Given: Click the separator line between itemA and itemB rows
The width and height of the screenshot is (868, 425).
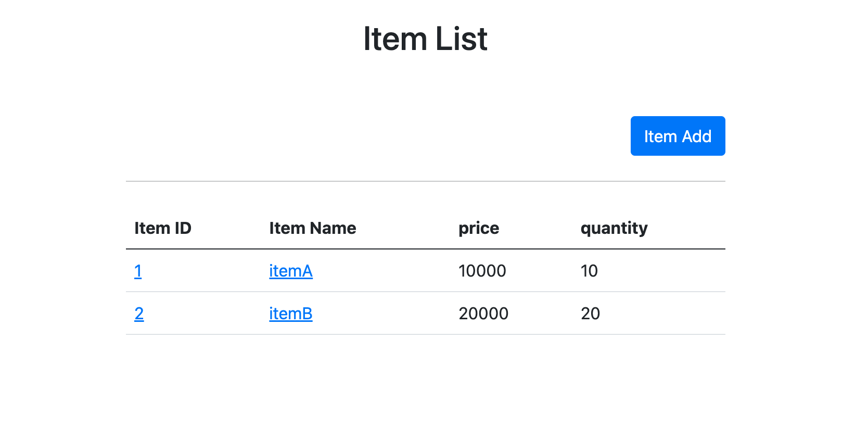Looking at the screenshot, I should click(425, 292).
